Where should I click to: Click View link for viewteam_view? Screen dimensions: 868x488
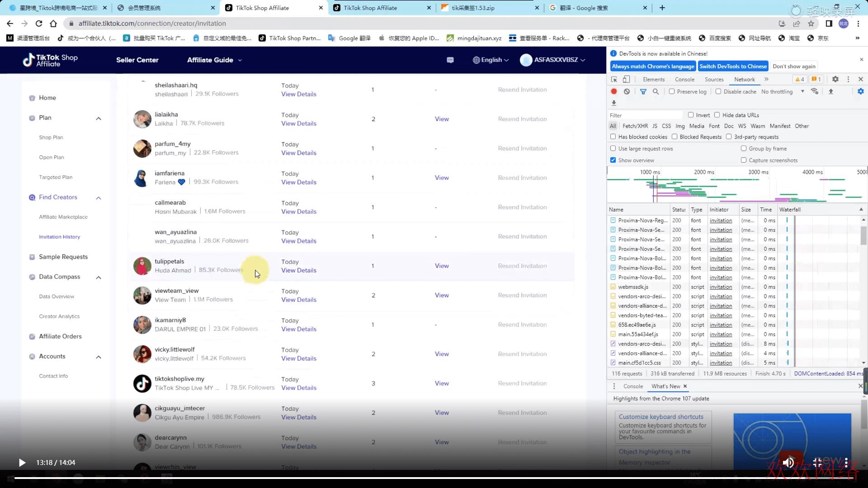click(x=442, y=295)
